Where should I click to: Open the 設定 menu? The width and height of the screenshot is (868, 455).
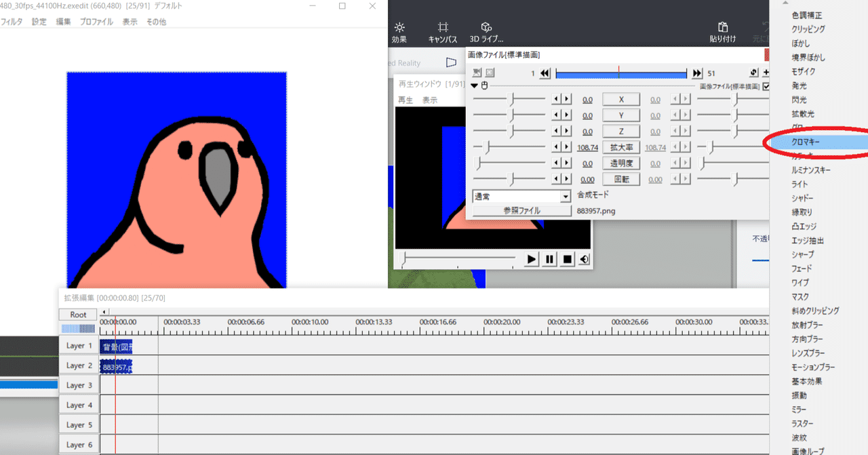click(x=39, y=22)
